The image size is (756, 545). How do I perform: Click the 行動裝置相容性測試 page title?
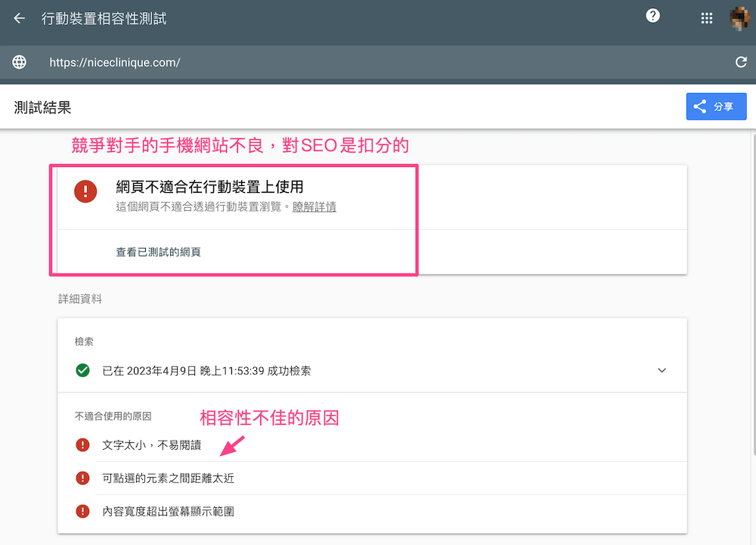(x=104, y=18)
